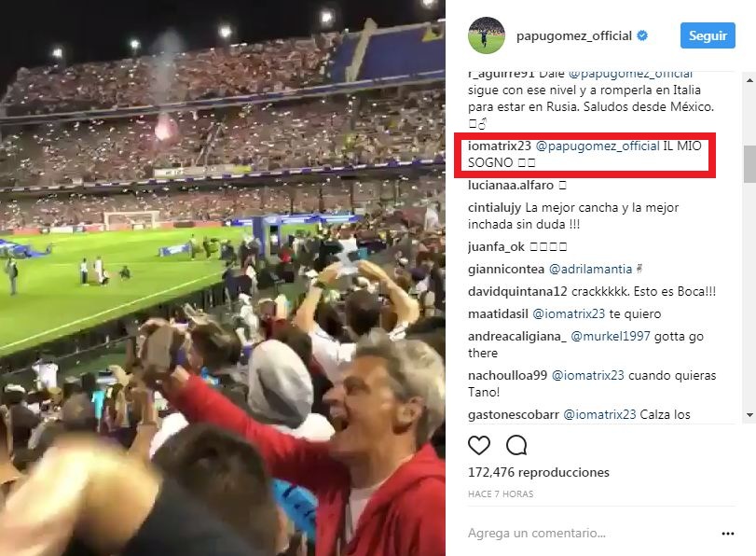The height and width of the screenshot is (556, 756).
Task: Click the comments scrollbar thumb
Action: pyautogui.click(x=749, y=164)
